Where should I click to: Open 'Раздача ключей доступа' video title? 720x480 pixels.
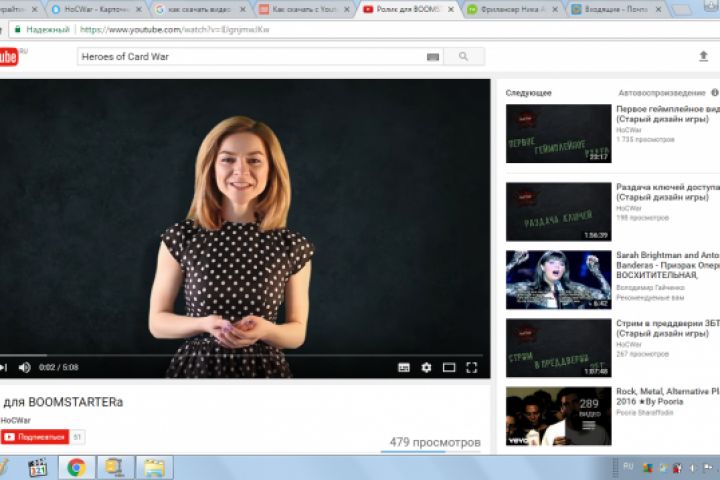click(668, 192)
